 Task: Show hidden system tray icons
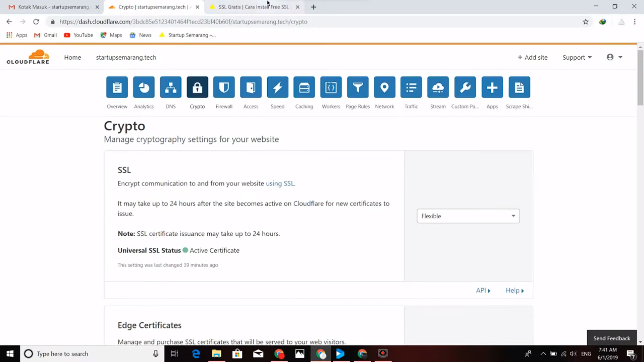tap(543, 354)
